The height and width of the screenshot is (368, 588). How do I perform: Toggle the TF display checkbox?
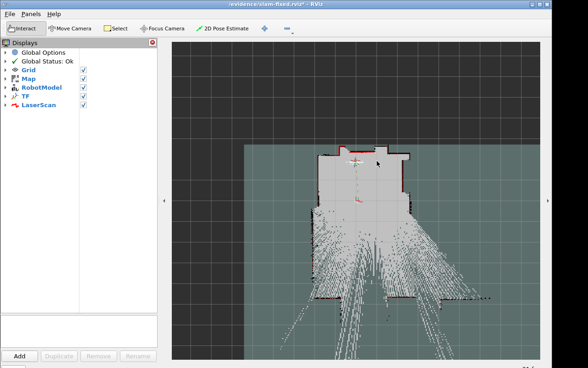[84, 96]
